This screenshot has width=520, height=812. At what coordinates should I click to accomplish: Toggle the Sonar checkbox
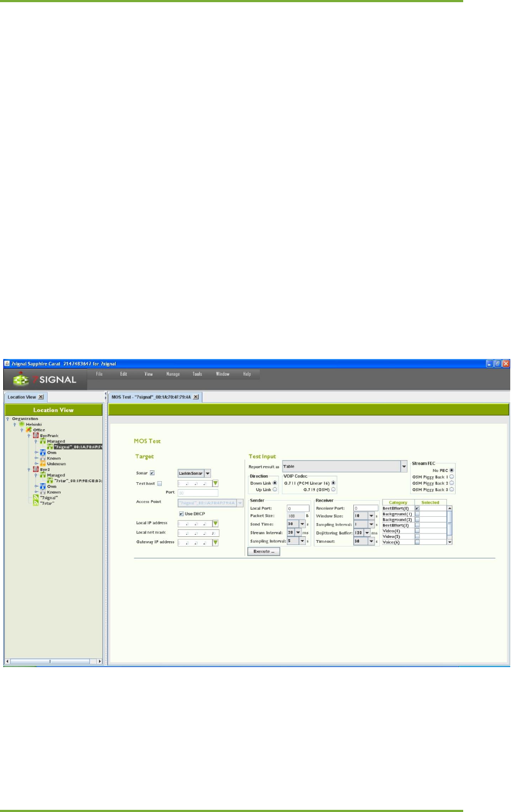[152, 473]
